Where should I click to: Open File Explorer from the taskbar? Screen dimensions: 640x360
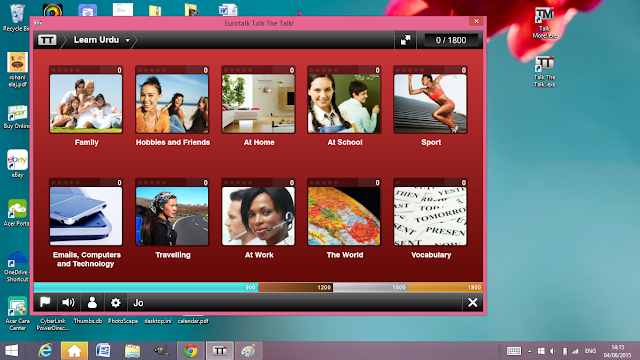pos(132,351)
